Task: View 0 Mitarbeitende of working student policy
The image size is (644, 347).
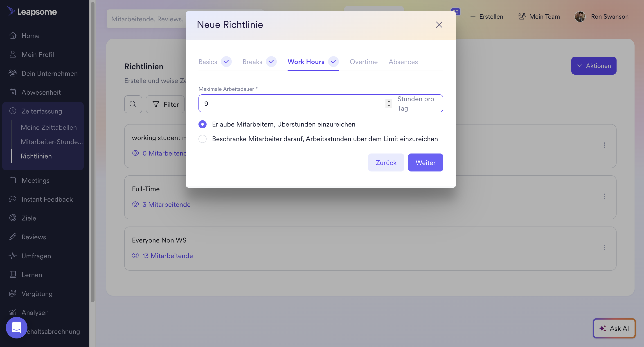Action: click(164, 153)
